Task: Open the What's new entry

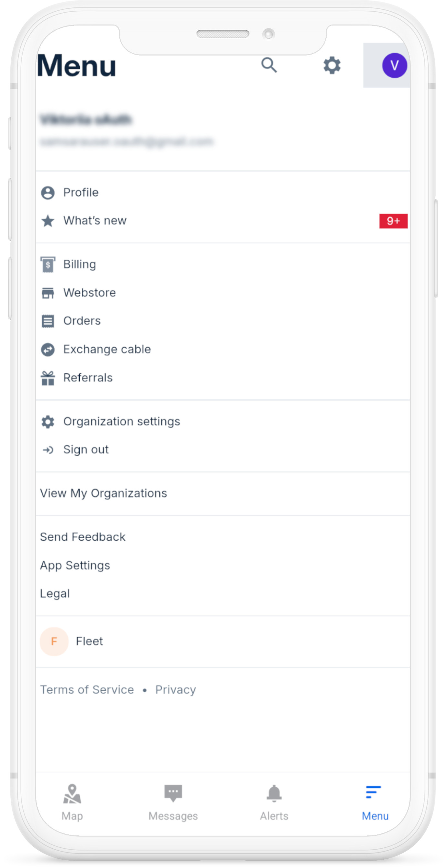Action: point(95,221)
